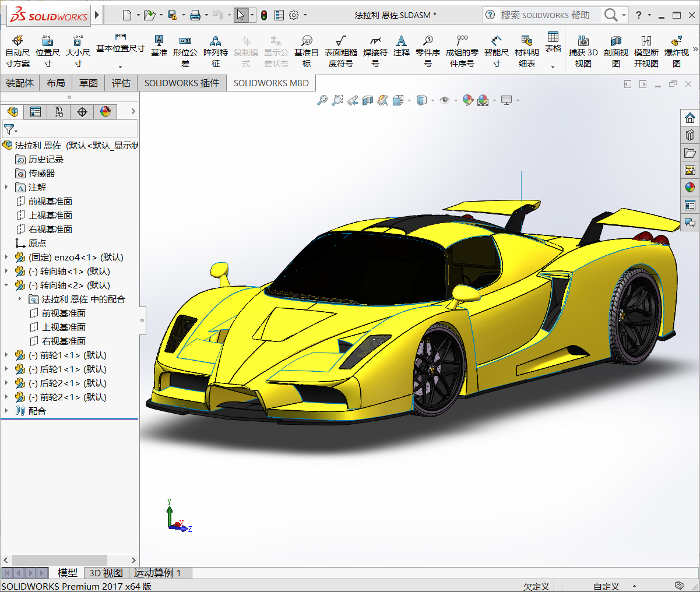
Task: Select the Size Dimension tool (大小尺寸)
Action: (78, 51)
